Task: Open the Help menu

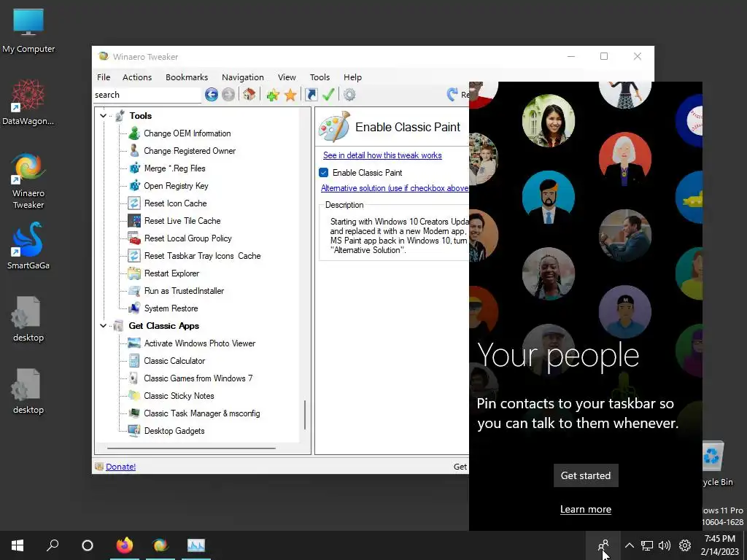Action: click(x=352, y=77)
